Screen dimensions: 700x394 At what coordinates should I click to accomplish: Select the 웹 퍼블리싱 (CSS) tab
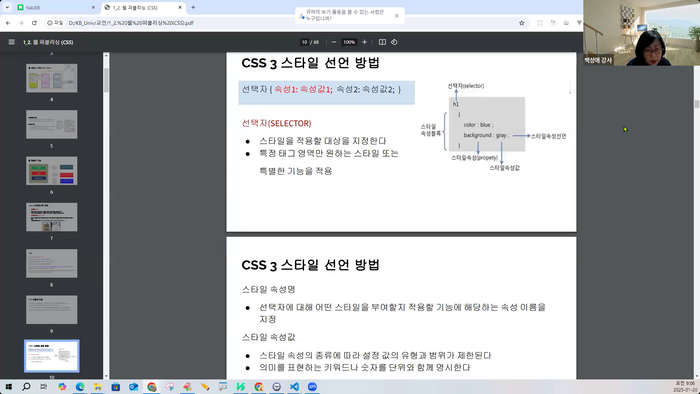143,8
